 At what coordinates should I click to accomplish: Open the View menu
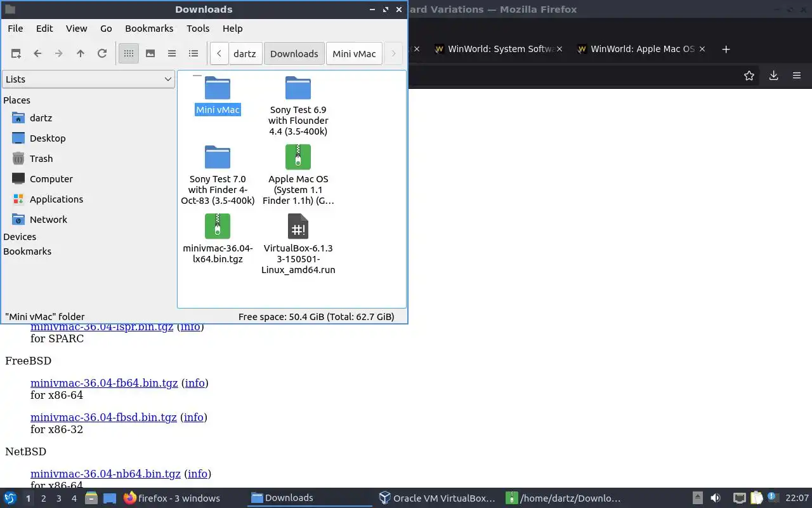point(77,29)
